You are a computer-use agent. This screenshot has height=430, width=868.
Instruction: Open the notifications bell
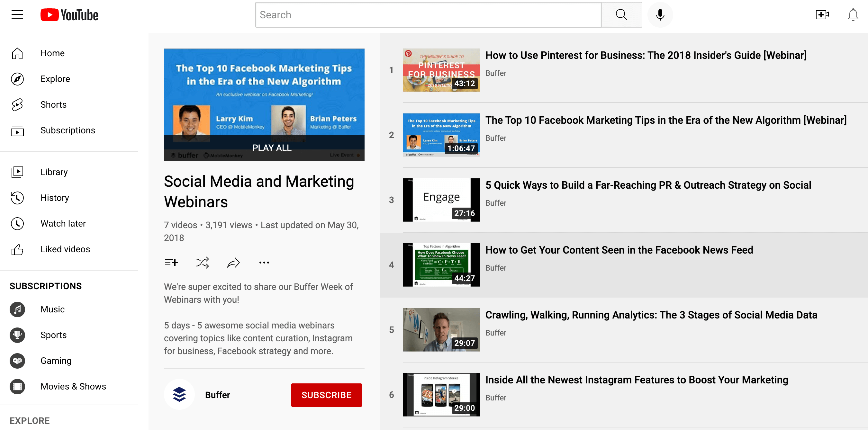click(x=853, y=15)
